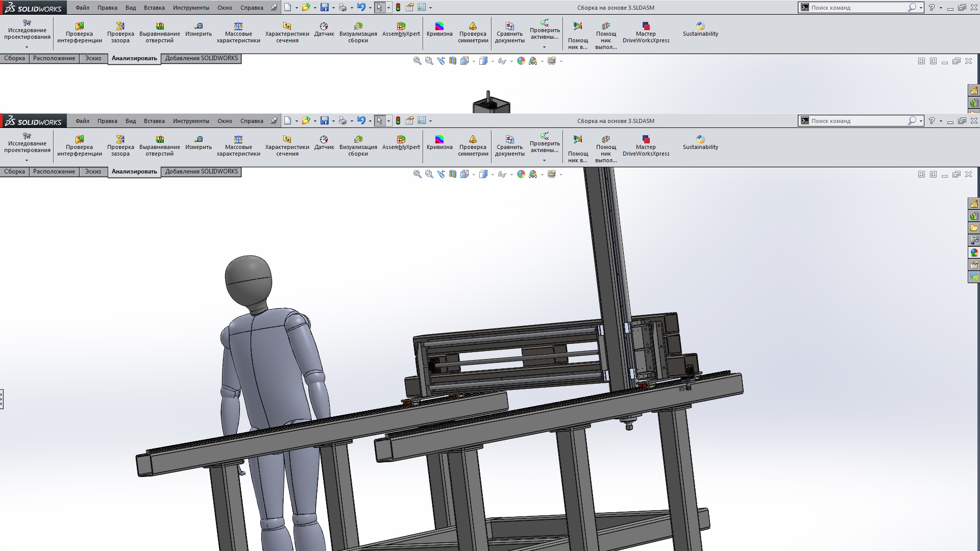Open Проверить активны… dropdown in the lower ribbon
The width and height of the screenshot is (980, 551).
click(x=544, y=160)
